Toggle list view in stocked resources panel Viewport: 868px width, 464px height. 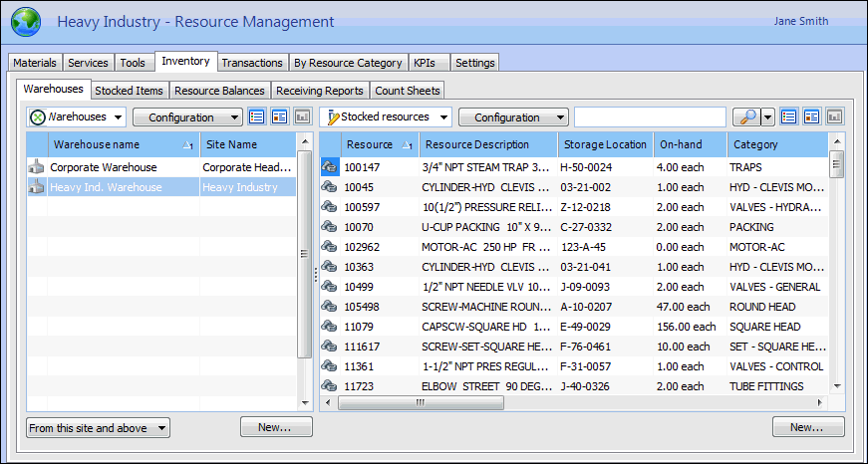click(788, 117)
